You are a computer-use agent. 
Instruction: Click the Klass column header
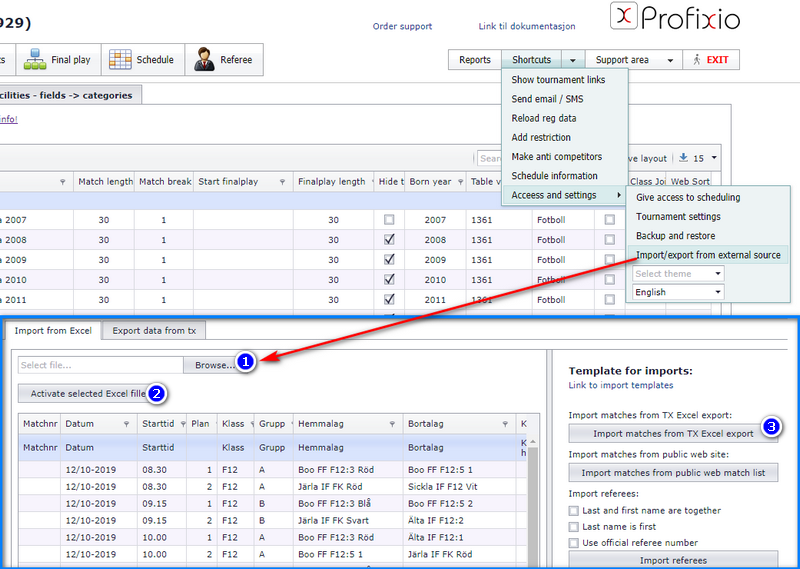(233, 424)
